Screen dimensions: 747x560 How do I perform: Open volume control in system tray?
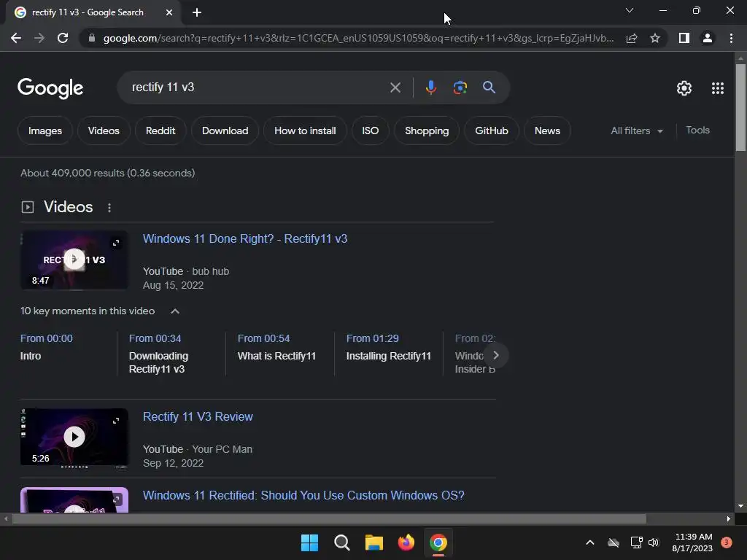(653, 542)
